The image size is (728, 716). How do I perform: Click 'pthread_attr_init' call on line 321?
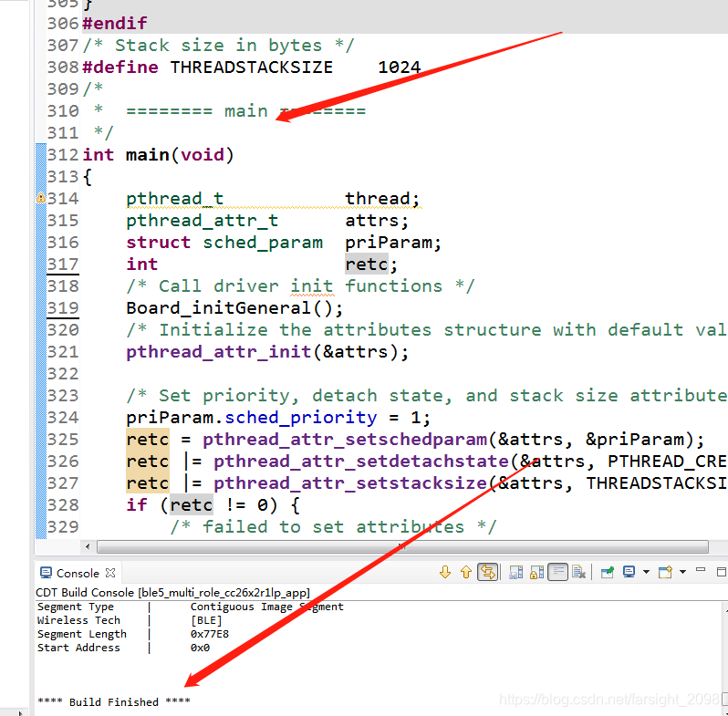coord(218,352)
